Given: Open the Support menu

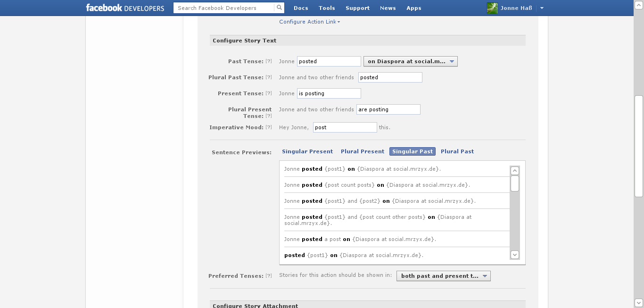Looking at the screenshot, I should tap(357, 8).
